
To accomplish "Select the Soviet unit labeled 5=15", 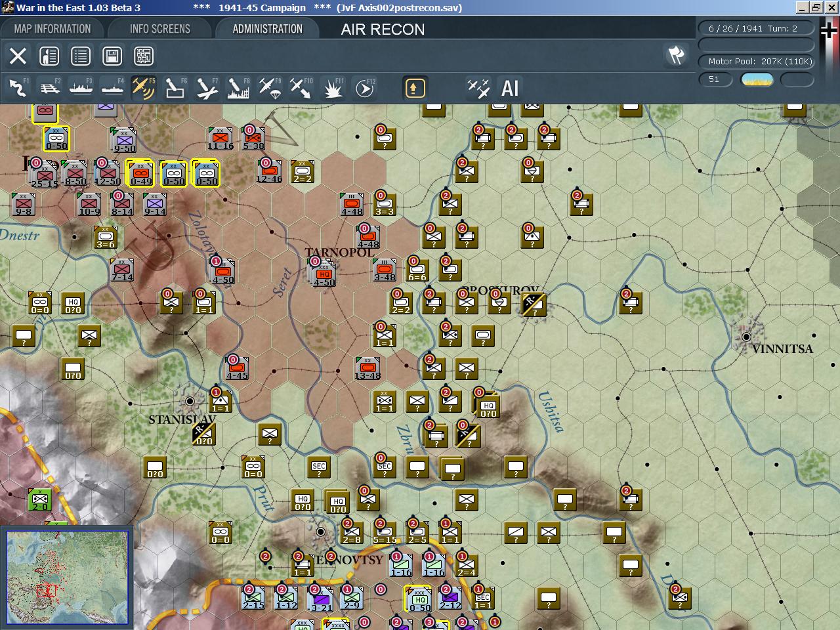I will point(384,532).
